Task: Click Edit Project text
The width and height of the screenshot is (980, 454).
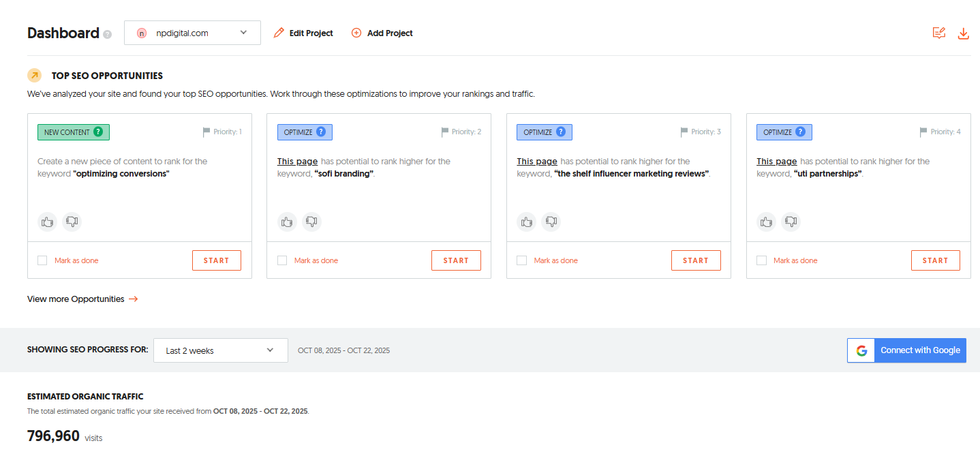Action: (x=311, y=33)
